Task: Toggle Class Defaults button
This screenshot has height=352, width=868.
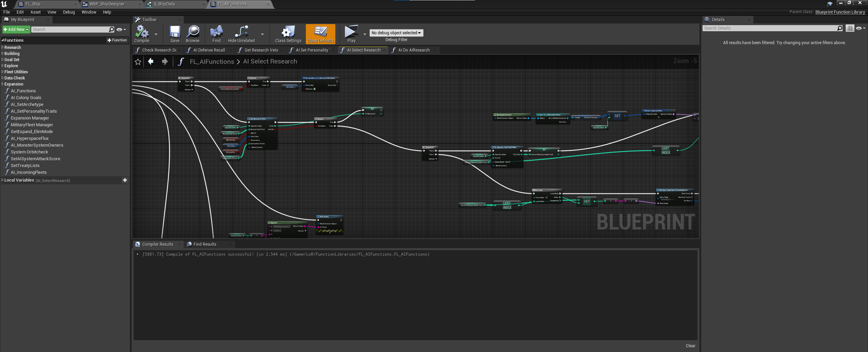Action: click(320, 34)
